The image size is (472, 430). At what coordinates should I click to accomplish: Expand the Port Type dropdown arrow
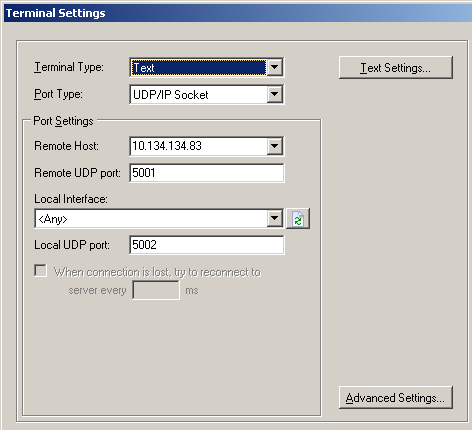coord(274,94)
